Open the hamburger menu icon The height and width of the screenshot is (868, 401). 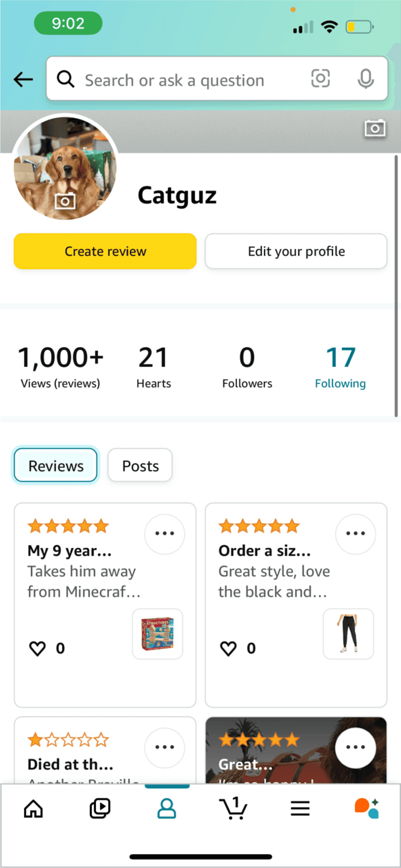click(300, 809)
